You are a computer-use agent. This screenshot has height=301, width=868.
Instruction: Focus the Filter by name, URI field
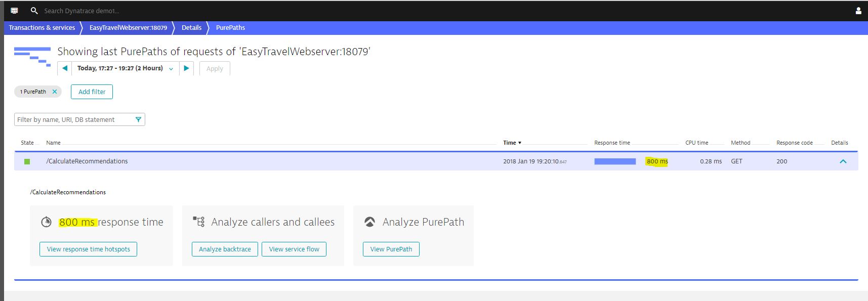[x=73, y=119]
